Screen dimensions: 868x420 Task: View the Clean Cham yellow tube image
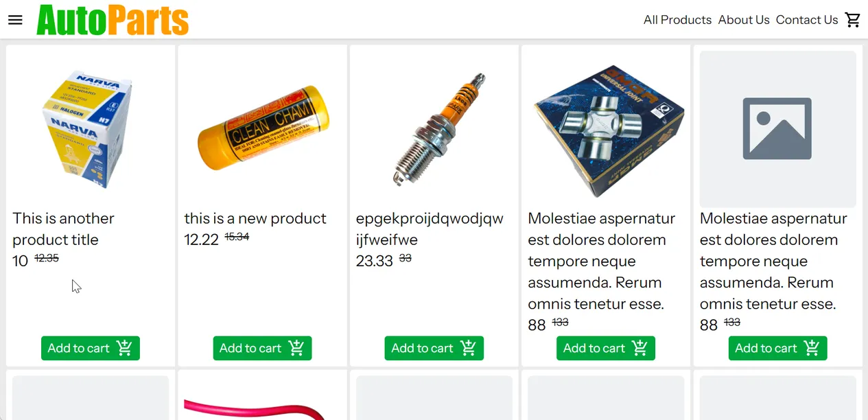pyautogui.click(x=263, y=129)
